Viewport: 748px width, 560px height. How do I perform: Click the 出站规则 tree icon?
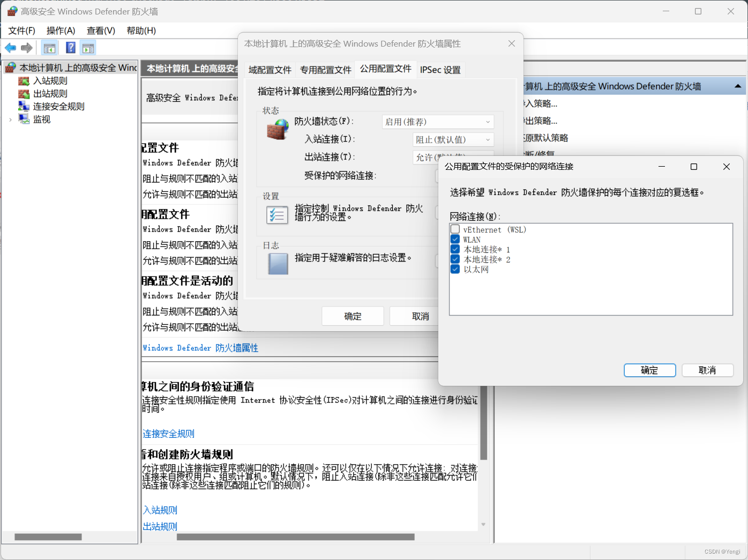[x=24, y=94]
